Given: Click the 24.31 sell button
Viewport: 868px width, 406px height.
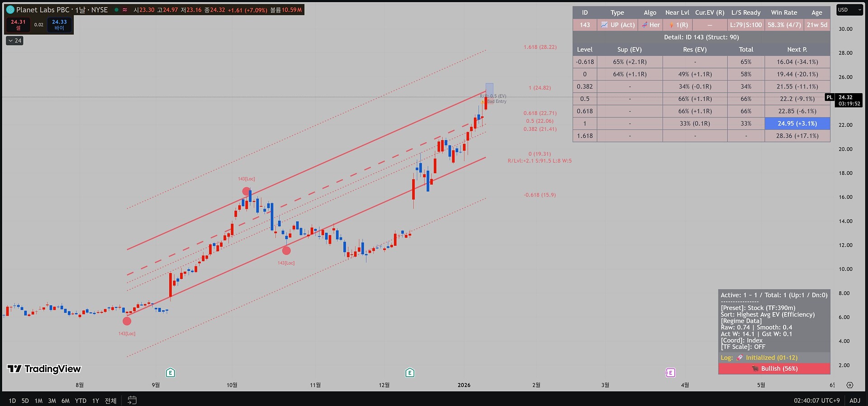Looking at the screenshot, I should [18, 25].
